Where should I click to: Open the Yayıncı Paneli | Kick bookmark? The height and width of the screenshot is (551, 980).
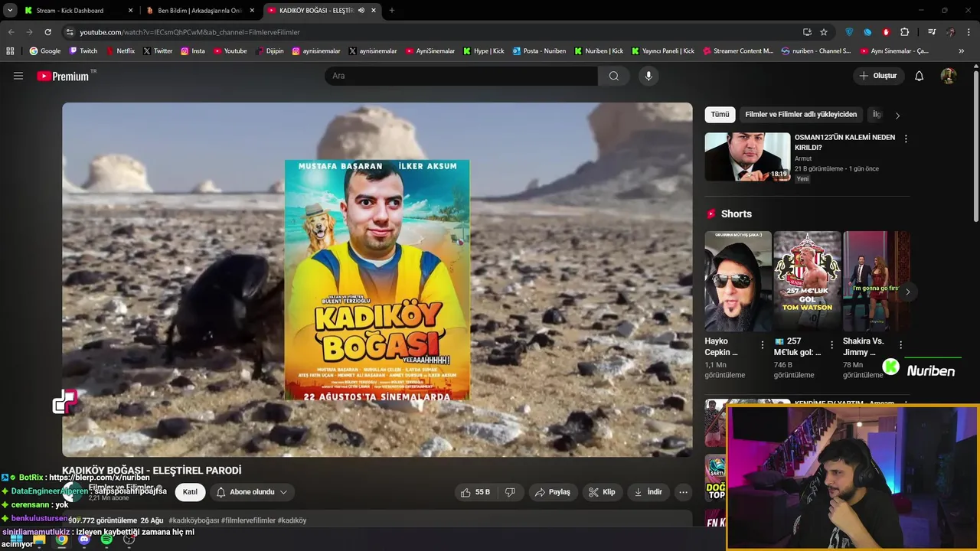tap(663, 51)
